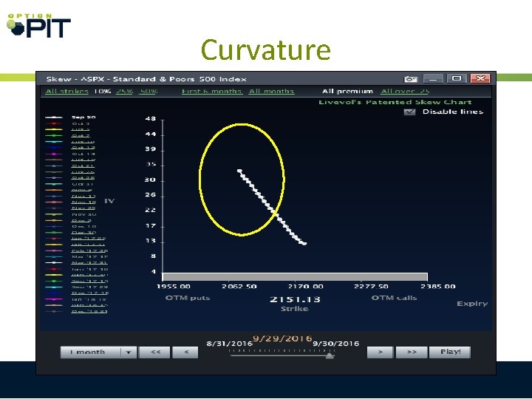Select the Sep 30 expiry in legend

(x=83, y=117)
